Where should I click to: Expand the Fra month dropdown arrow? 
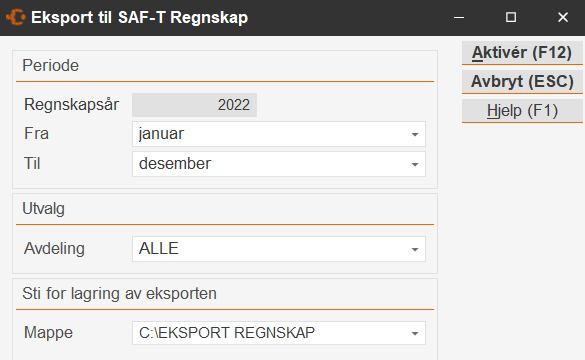click(414, 134)
